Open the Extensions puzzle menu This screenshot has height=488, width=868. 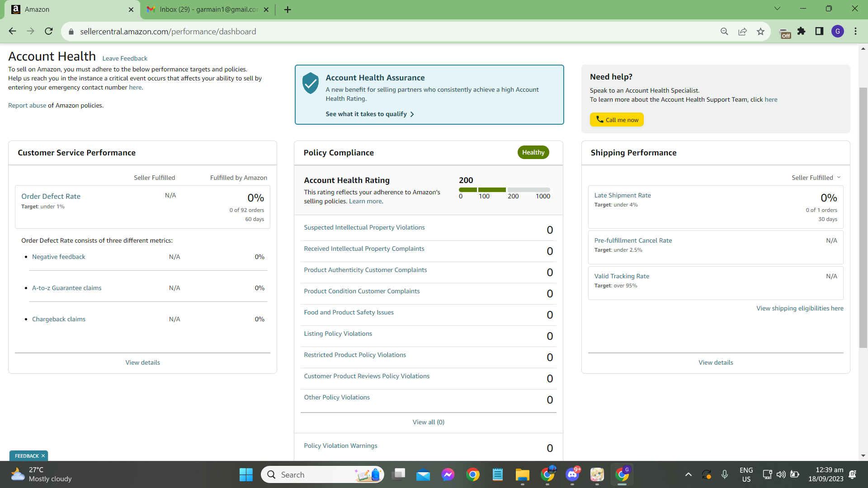click(x=802, y=31)
